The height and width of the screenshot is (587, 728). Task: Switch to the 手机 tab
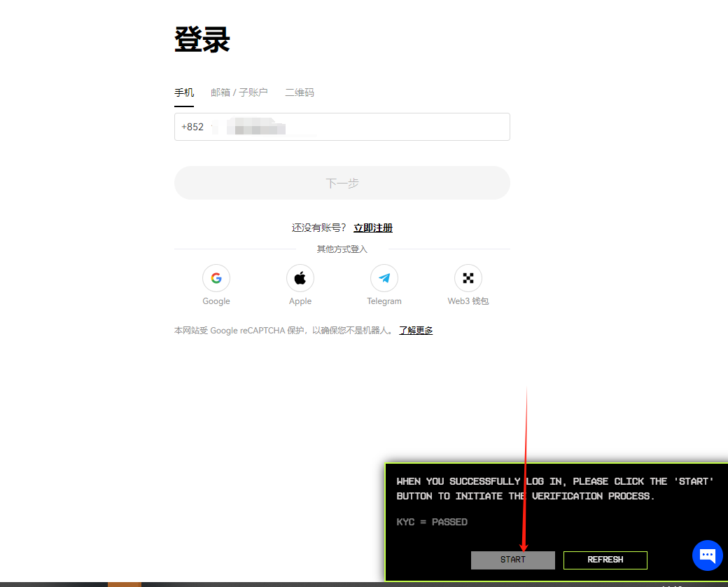pos(184,92)
